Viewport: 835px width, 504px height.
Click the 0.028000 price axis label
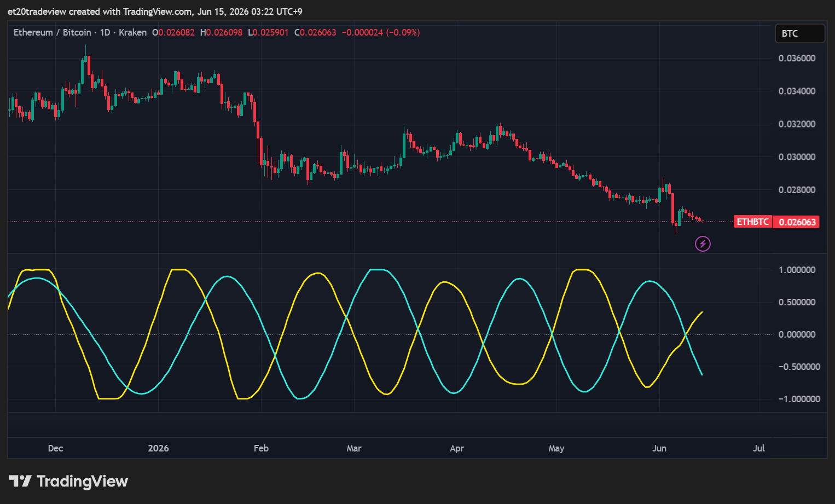click(797, 189)
